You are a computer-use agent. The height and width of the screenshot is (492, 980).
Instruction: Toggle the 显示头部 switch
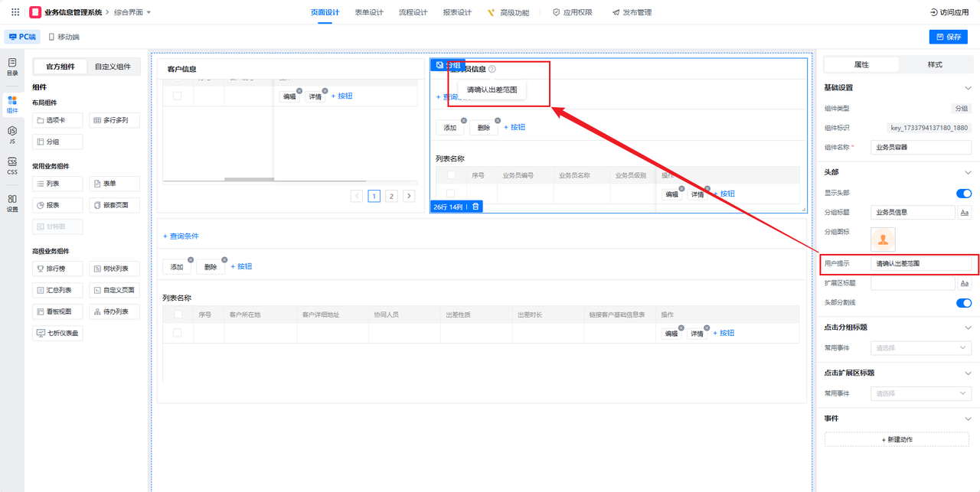point(963,194)
